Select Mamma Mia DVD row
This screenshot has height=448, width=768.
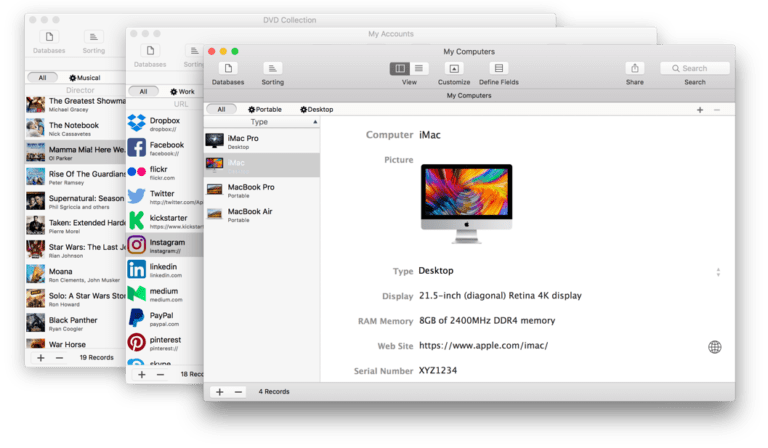75,153
